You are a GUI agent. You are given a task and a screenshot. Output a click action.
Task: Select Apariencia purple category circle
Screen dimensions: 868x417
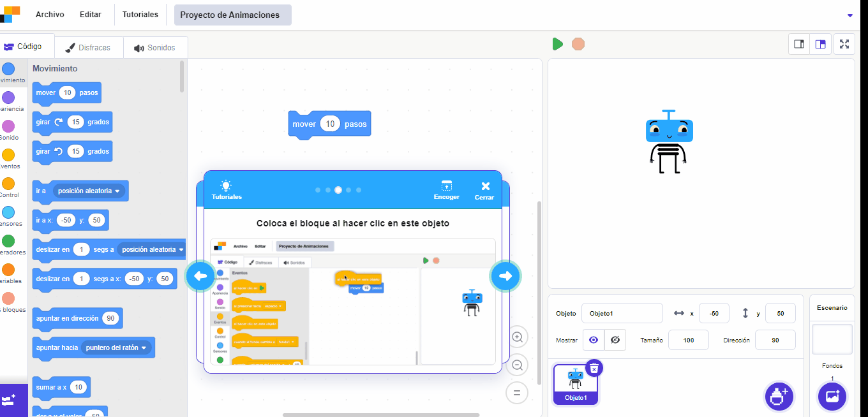(x=8, y=97)
